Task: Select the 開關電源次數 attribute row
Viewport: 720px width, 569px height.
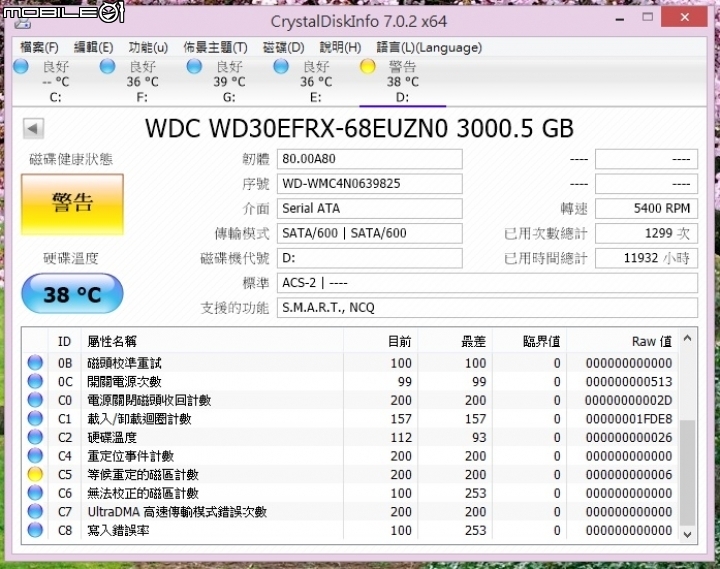Action: tap(350, 381)
